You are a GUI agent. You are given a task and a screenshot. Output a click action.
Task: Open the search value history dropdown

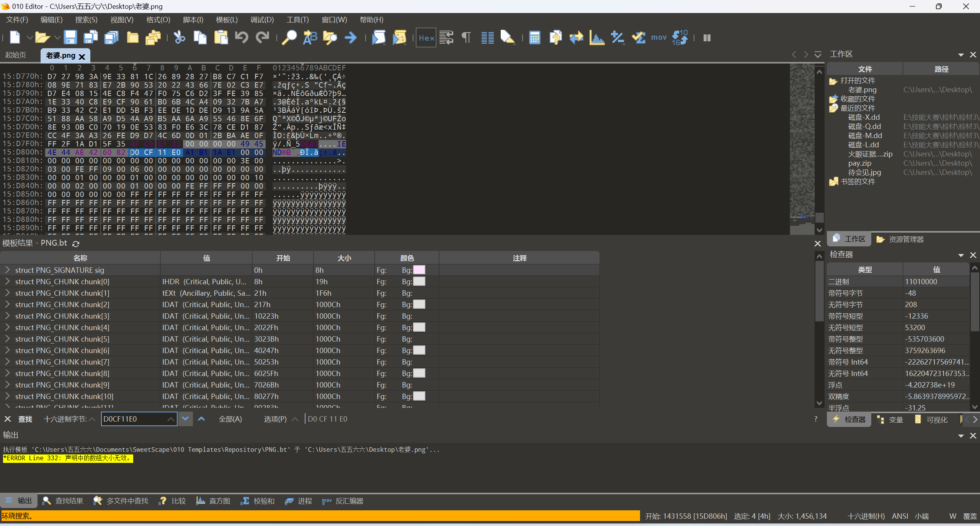pyautogui.click(x=171, y=419)
